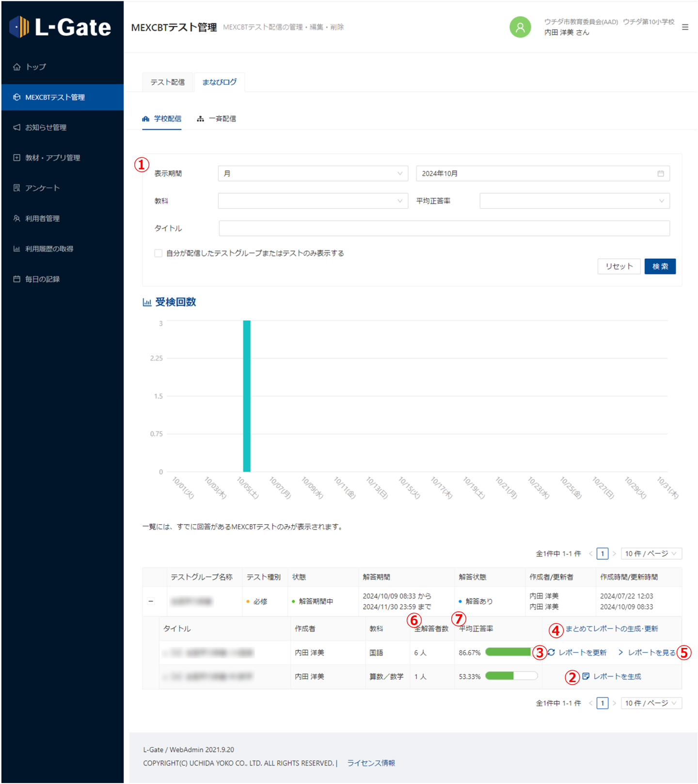
Task: Collapse the test group row with minus
Action: pyautogui.click(x=151, y=601)
